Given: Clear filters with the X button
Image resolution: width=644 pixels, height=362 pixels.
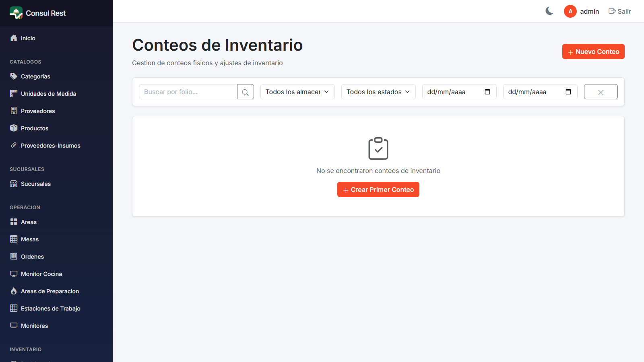Looking at the screenshot, I should click(601, 92).
